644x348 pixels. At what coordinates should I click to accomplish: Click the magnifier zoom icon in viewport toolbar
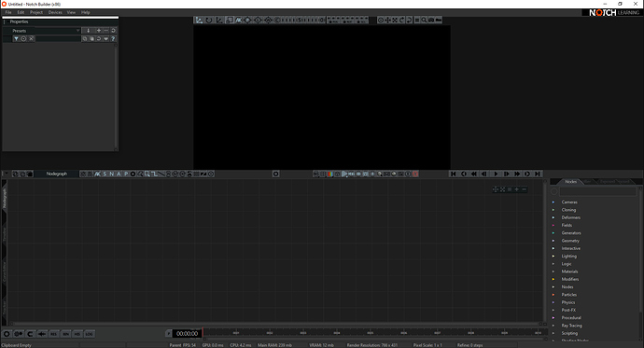point(424,20)
